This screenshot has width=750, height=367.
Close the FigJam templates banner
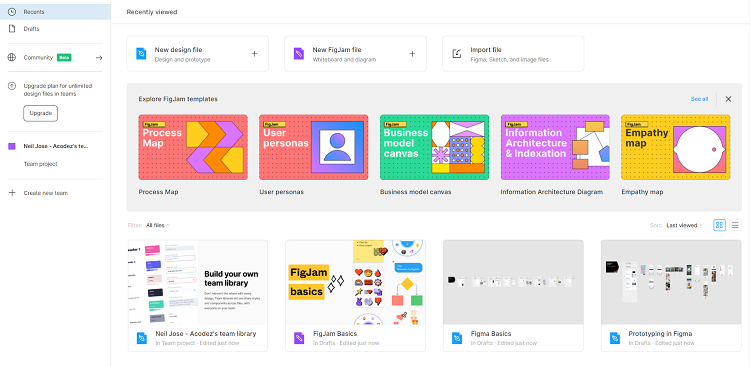pos(728,99)
